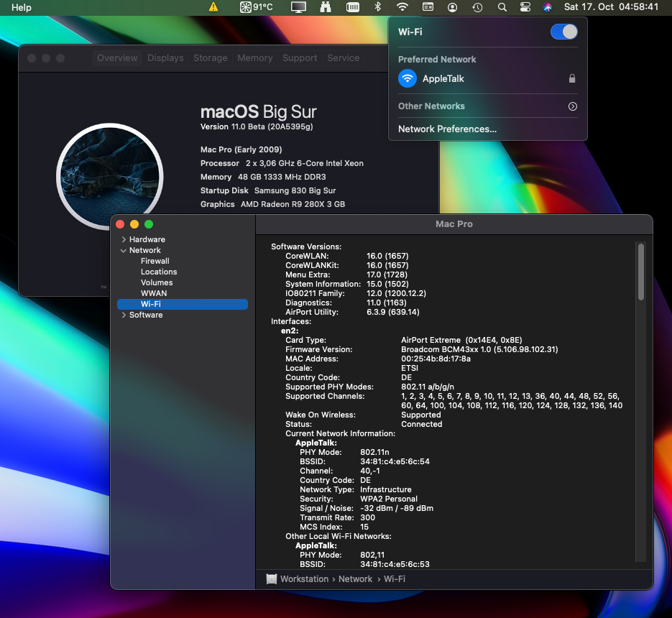Click the Transmit Rate 300 value
The image size is (672, 618).
click(367, 517)
